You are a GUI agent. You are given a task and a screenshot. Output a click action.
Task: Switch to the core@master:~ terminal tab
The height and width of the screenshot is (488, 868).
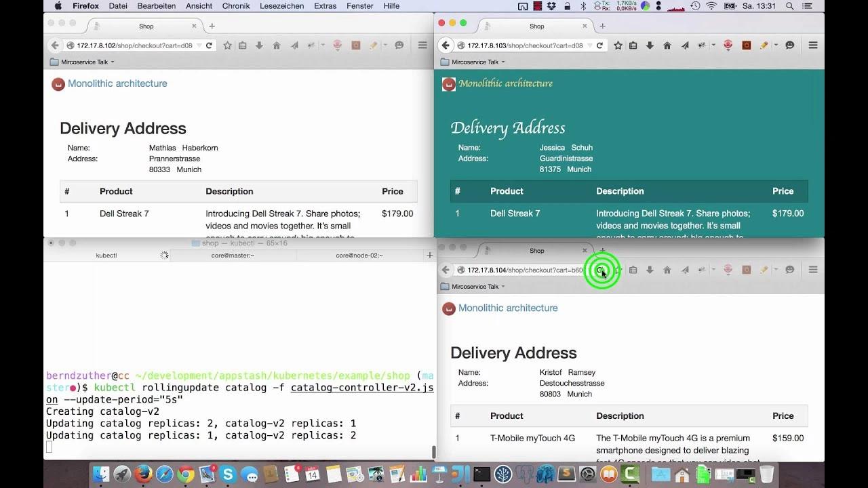tap(233, 256)
